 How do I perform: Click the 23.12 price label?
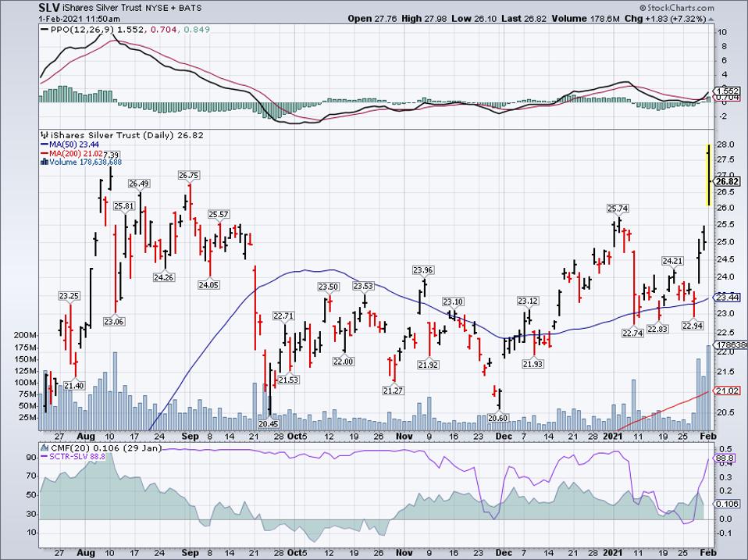(528, 301)
